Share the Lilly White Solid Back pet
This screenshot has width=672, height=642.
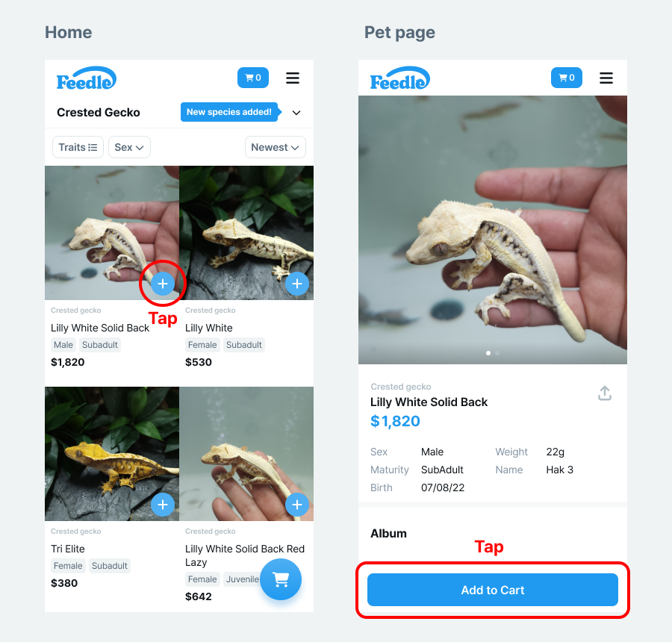[605, 393]
